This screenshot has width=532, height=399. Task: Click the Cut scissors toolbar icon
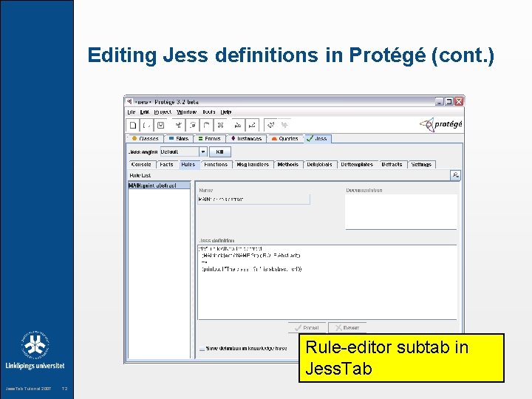pos(179,125)
